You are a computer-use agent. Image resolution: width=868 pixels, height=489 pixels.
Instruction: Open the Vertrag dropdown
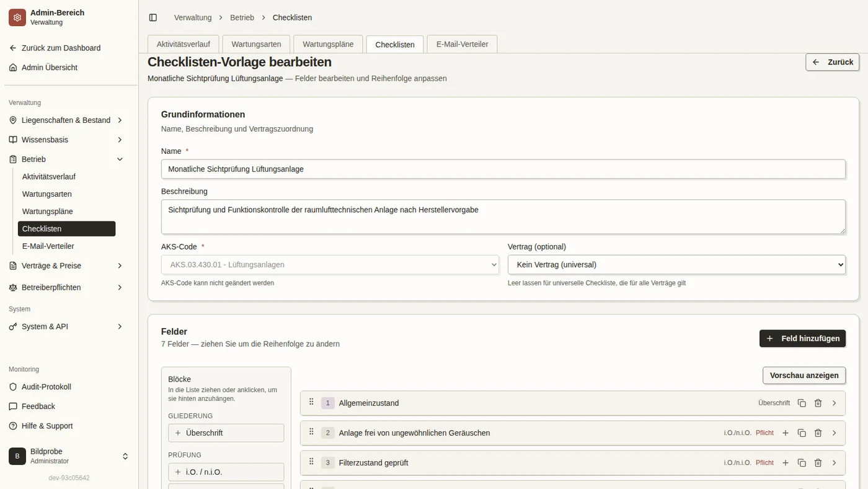coord(676,264)
